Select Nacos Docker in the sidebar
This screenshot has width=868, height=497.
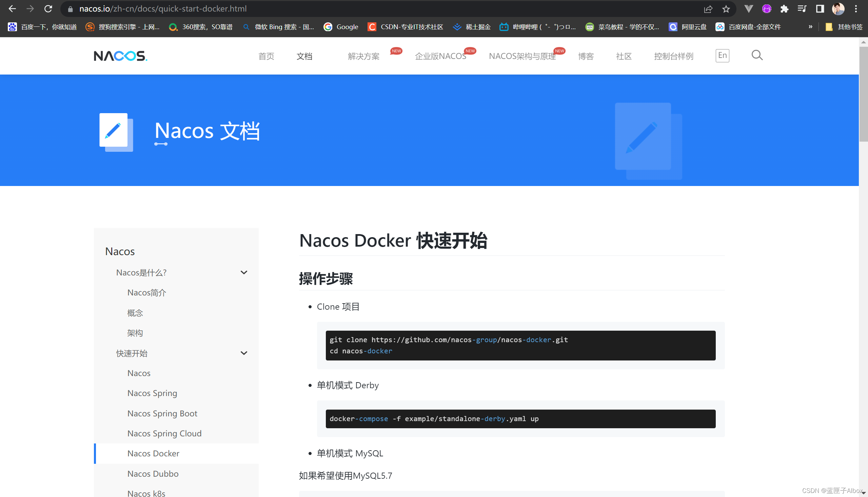point(153,453)
